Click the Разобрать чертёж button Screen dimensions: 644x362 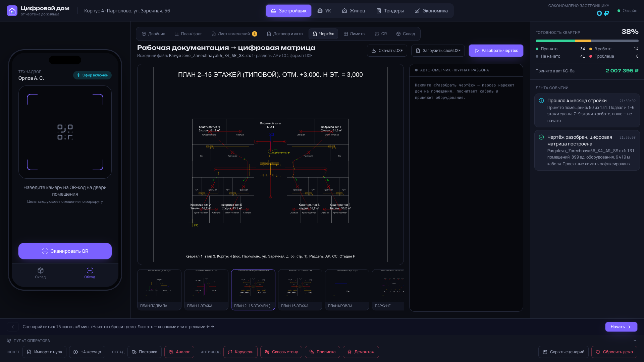(x=496, y=51)
